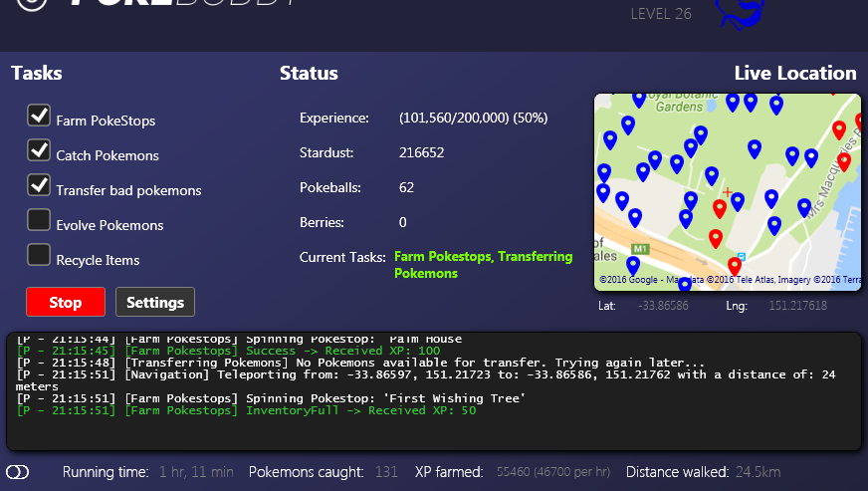868x491 pixels.
Task: Click log line 'InventoryFull -> Received XP: 50'
Action: (x=246, y=410)
